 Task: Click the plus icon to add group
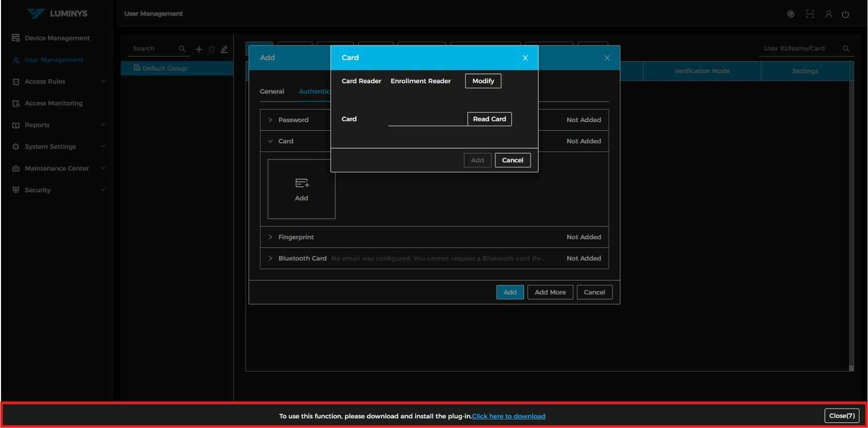[199, 49]
